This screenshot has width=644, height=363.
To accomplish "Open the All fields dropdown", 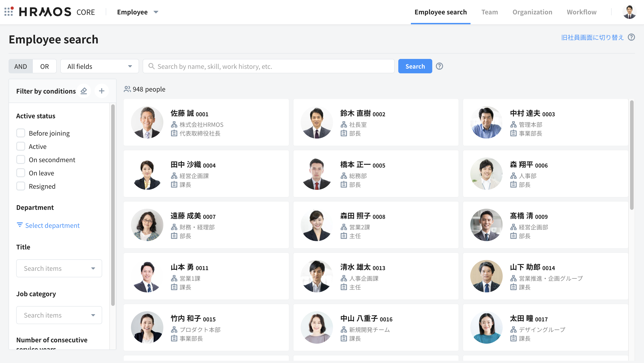I will [x=99, y=66].
